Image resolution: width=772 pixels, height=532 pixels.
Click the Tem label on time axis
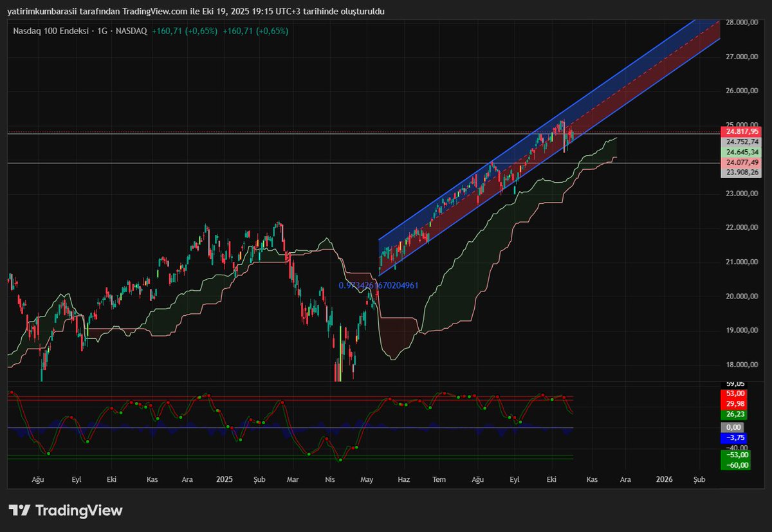439,479
